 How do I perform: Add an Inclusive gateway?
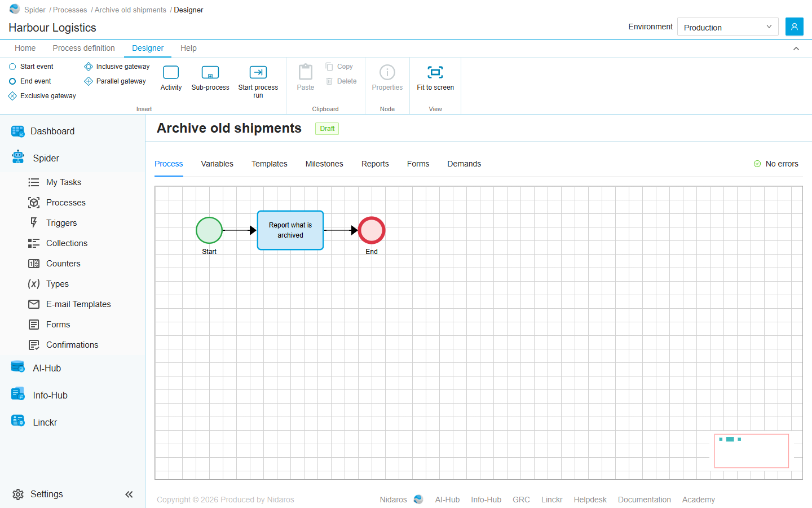pyautogui.click(x=117, y=67)
